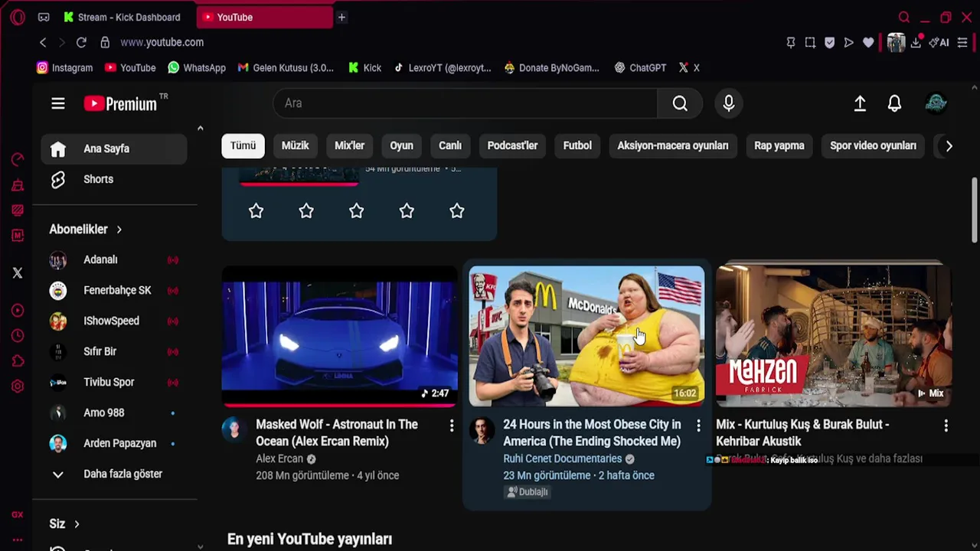980x551 pixels.
Task: Open options for 24 Hours Obese City video
Action: tap(698, 425)
